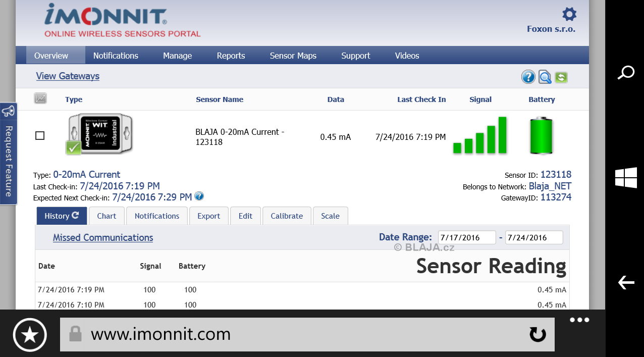The height and width of the screenshot is (357, 644).
Task: Switch to the Export tab
Action: tap(209, 216)
